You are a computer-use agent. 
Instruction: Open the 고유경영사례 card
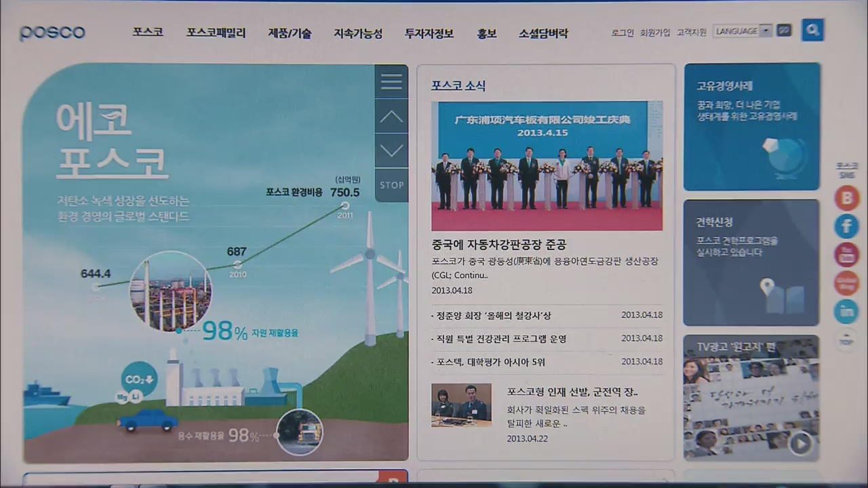click(752, 127)
